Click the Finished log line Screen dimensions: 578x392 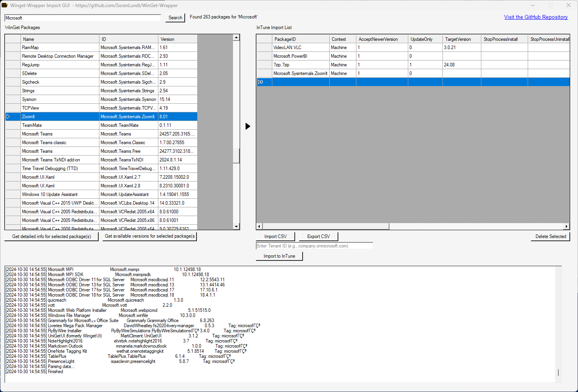34,372
